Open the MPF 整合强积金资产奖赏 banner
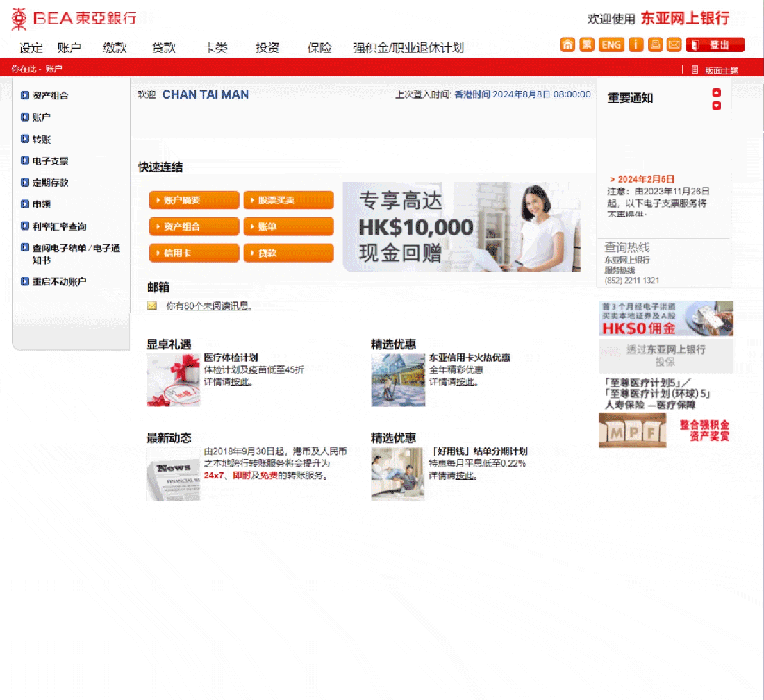The width and height of the screenshot is (764, 700). [666, 431]
